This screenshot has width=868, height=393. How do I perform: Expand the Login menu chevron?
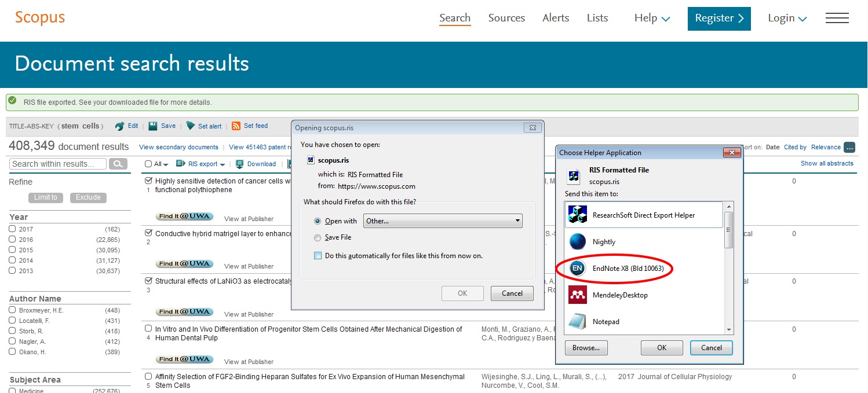pos(803,19)
